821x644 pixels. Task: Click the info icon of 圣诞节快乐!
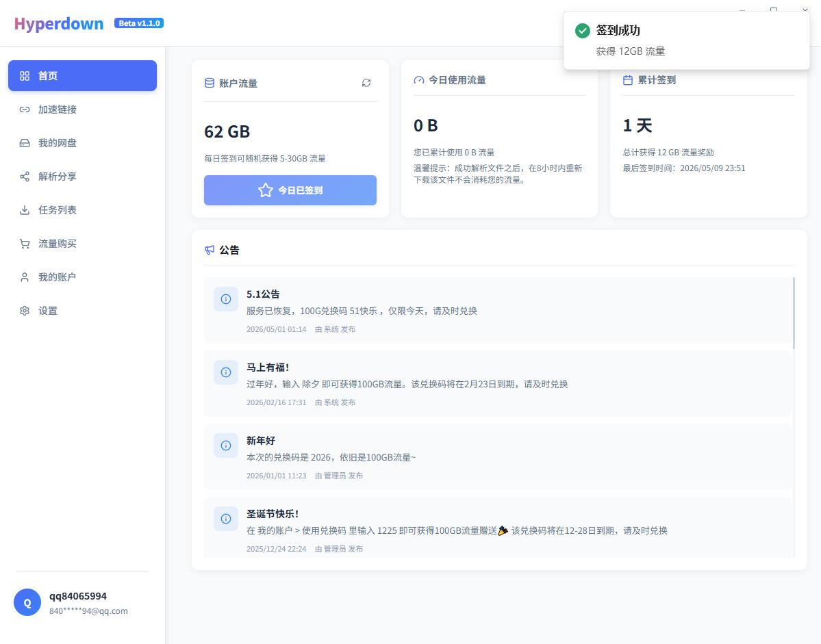point(226,519)
